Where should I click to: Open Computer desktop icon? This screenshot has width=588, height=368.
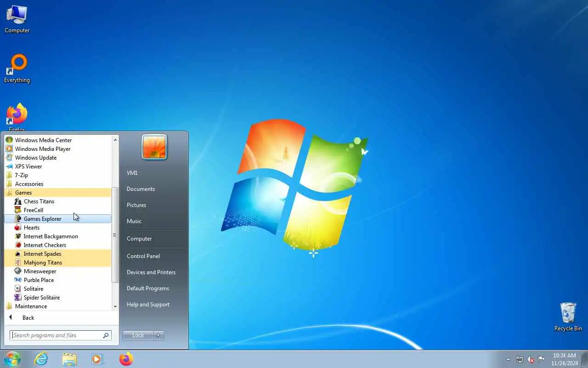[17, 19]
